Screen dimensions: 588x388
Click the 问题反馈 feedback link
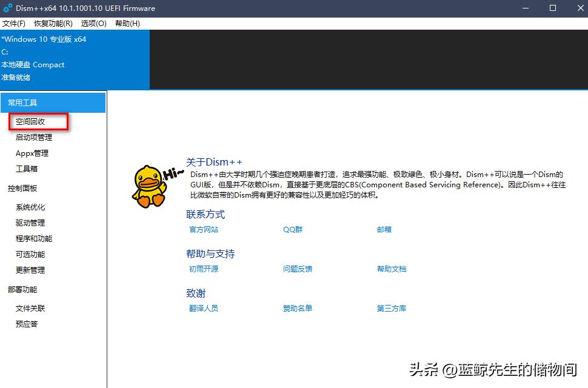[x=297, y=269]
